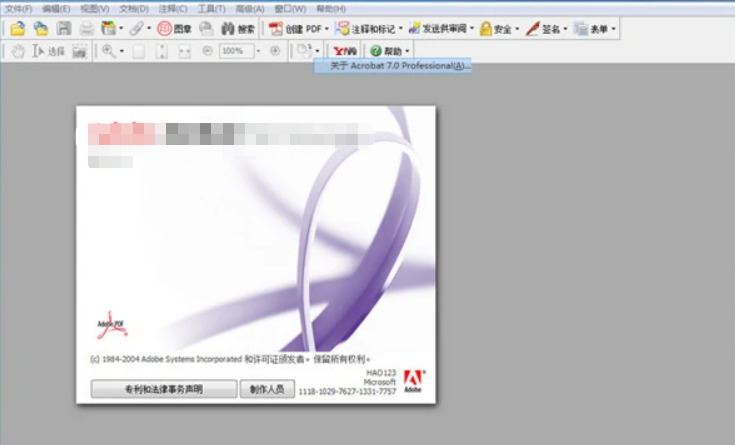735x445 pixels.
Task: Click the Organizer colorful box icon
Action: [108, 29]
